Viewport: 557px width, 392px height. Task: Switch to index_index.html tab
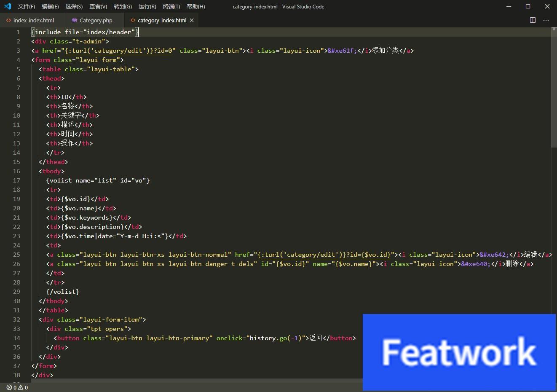[x=33, y=20]
